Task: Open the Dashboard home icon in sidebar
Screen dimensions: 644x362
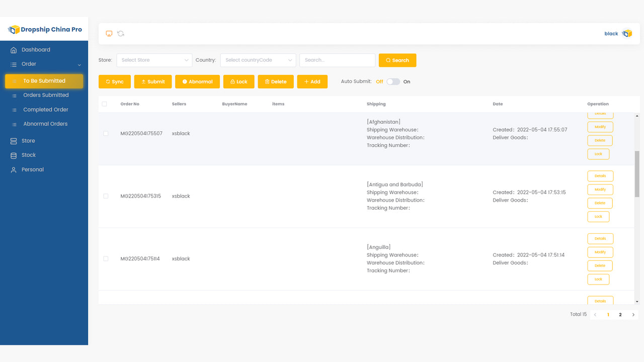Action: click(14, 50)
